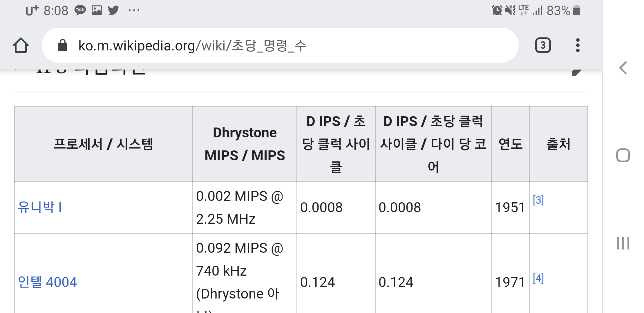This screenshot has width=644, height=313.
Task: Tap the image notification icon in status bar
Action: pos(97,10)
